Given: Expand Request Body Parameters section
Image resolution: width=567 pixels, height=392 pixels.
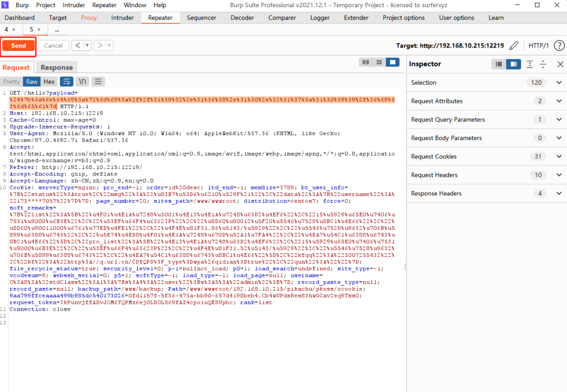Looking at the screenshot, I should click(559, 138).
